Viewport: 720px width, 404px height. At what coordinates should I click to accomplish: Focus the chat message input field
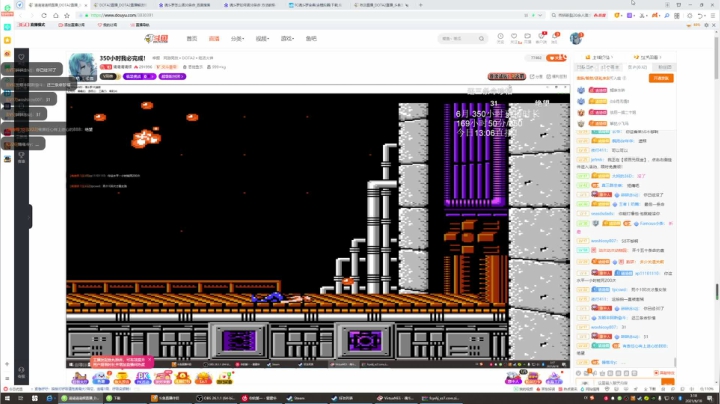pos(625,382)
